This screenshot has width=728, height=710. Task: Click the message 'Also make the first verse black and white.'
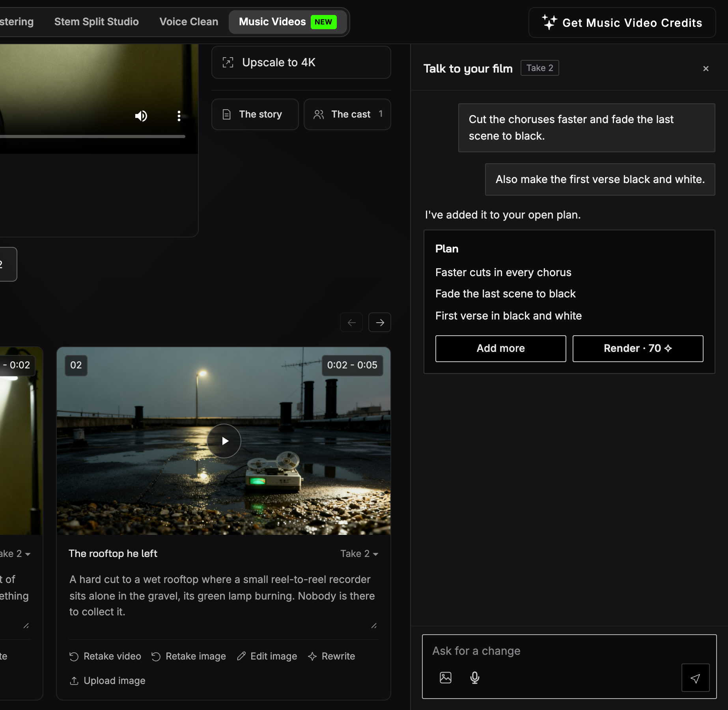click(600, 179)
